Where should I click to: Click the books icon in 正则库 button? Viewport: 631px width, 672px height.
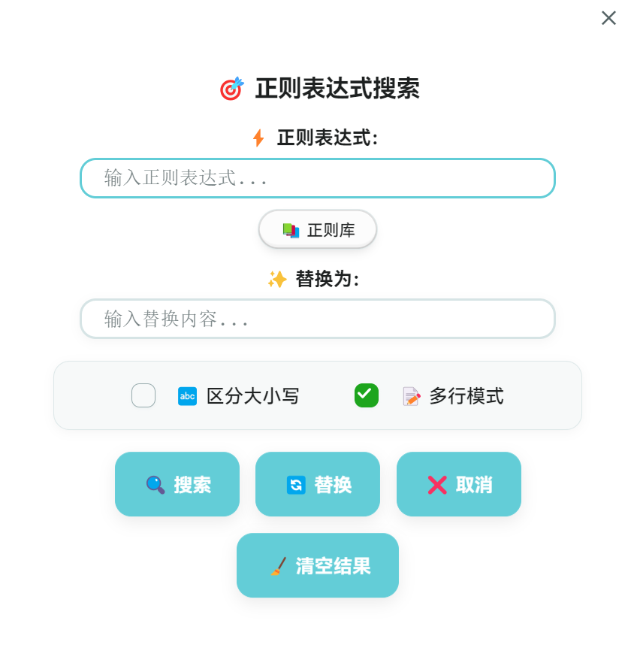click(291, 231)
